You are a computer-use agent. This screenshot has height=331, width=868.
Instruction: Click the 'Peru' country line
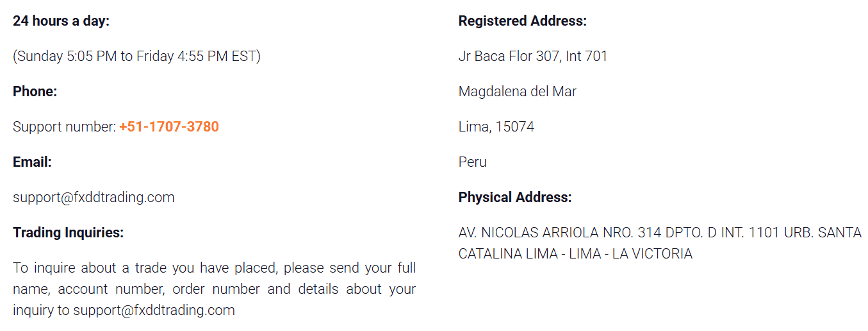pos(472,162)
